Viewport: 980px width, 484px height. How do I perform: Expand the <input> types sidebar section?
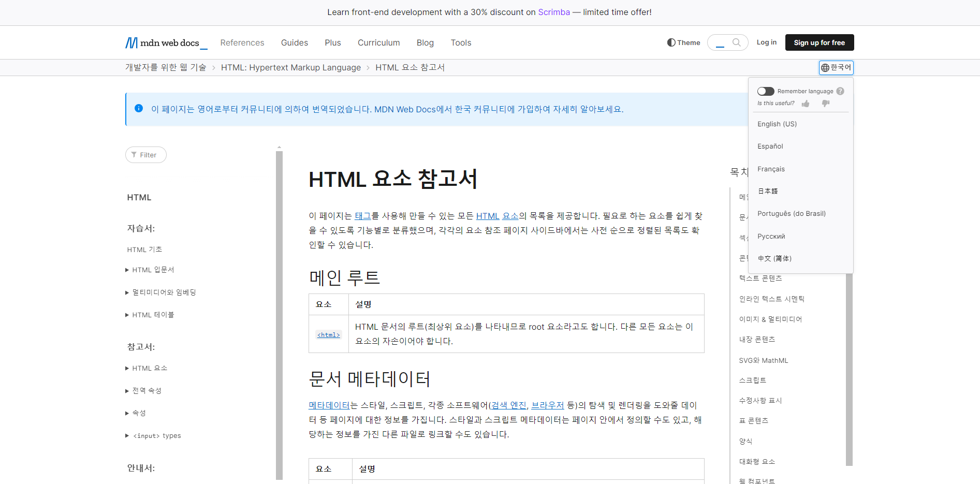pyautogui.click(x=153, y=436)
